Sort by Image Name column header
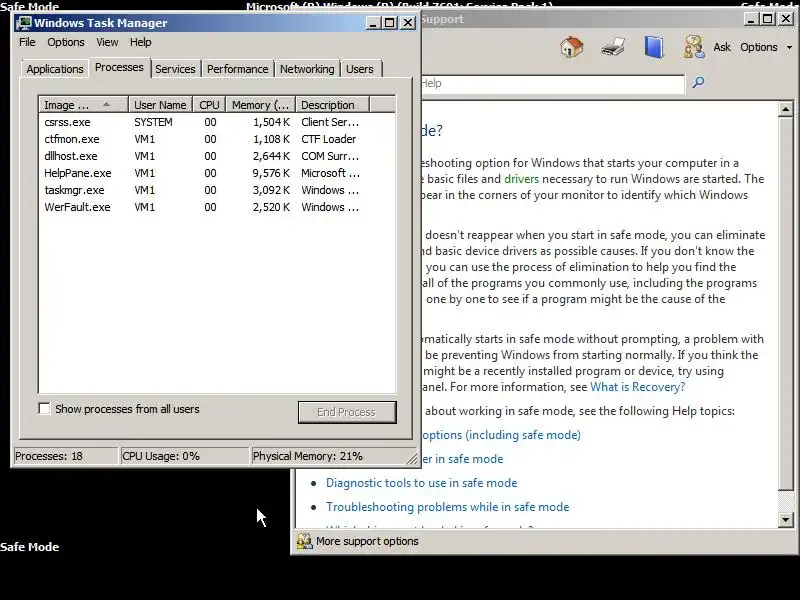800x600 pixels. click(x=84, y=105)
